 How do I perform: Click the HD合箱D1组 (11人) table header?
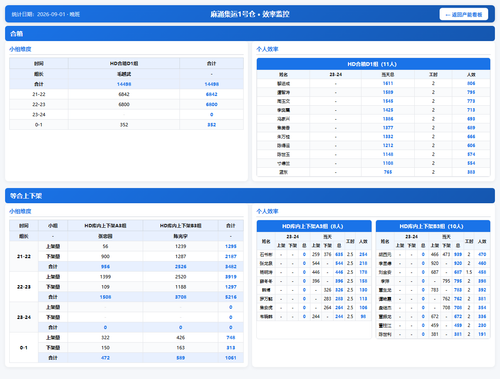coord(373,64)
